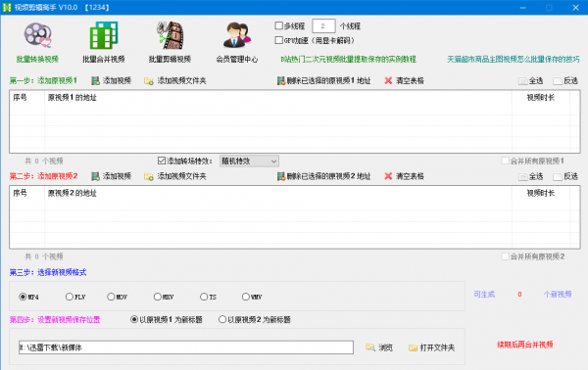Viewport: 588px width, 370px height.
Task: Click the 浏览 browse folder icon
Action: pos(370,347)
